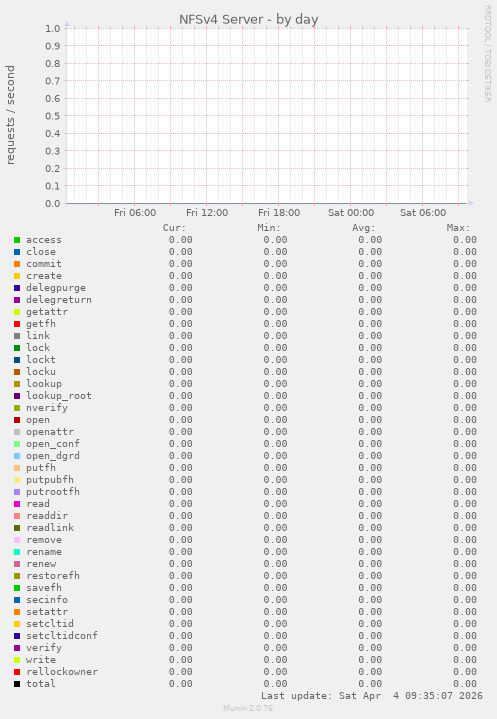Click the Munin 2.0.76 version text
This screenshot has height=719, width=497.
point(248,708)
